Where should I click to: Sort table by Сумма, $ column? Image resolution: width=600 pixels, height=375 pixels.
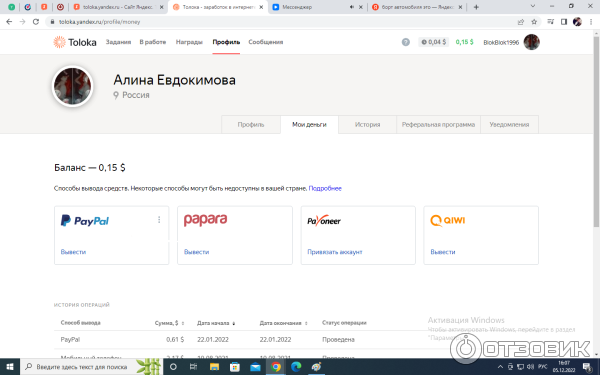pos(170,323)
